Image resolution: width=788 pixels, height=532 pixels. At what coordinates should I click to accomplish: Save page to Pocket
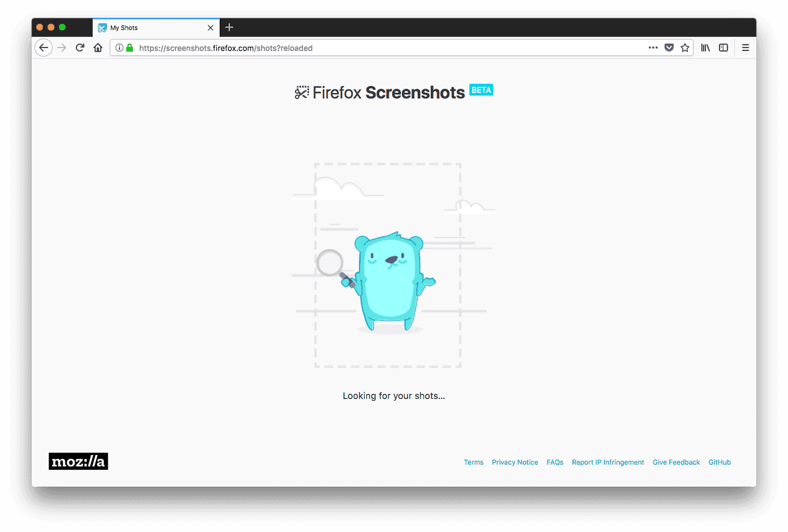(x=669, y=48)
